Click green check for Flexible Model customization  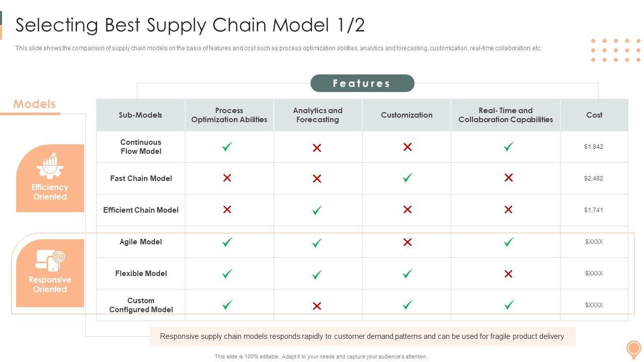click(x=408, y=274)
